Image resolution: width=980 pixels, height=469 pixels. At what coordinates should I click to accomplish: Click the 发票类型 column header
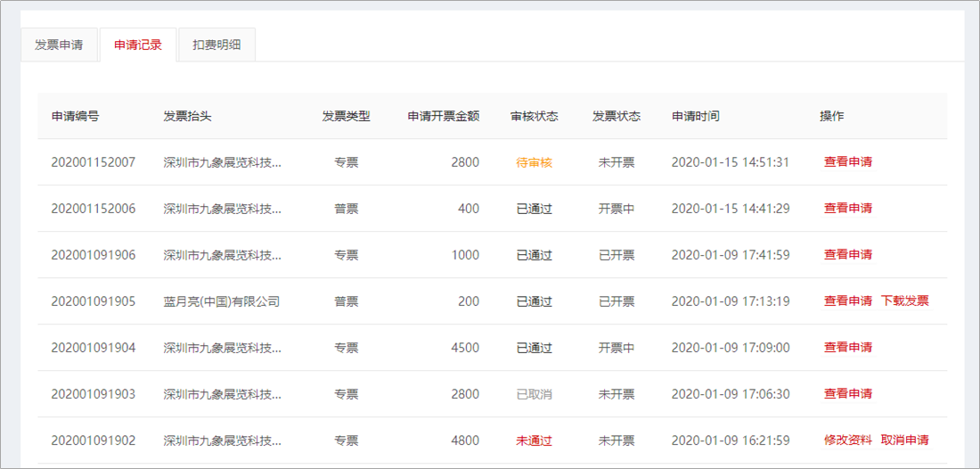click(x=347, y=116)
